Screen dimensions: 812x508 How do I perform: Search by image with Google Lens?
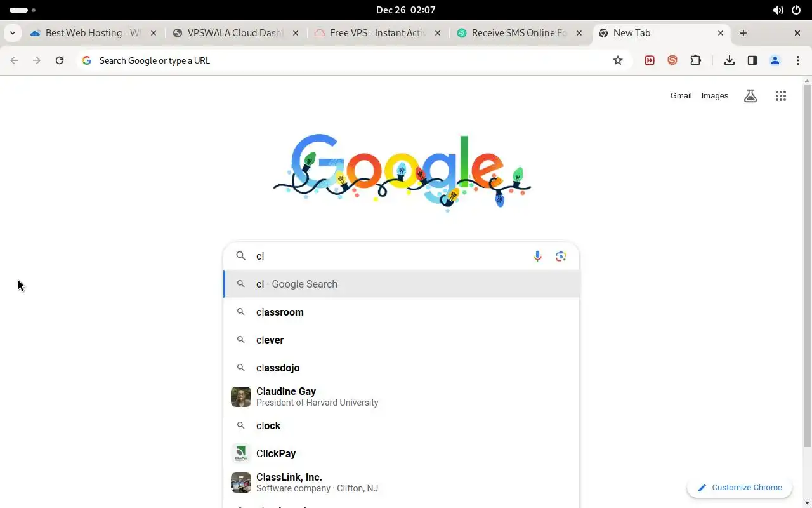point(561,256)
